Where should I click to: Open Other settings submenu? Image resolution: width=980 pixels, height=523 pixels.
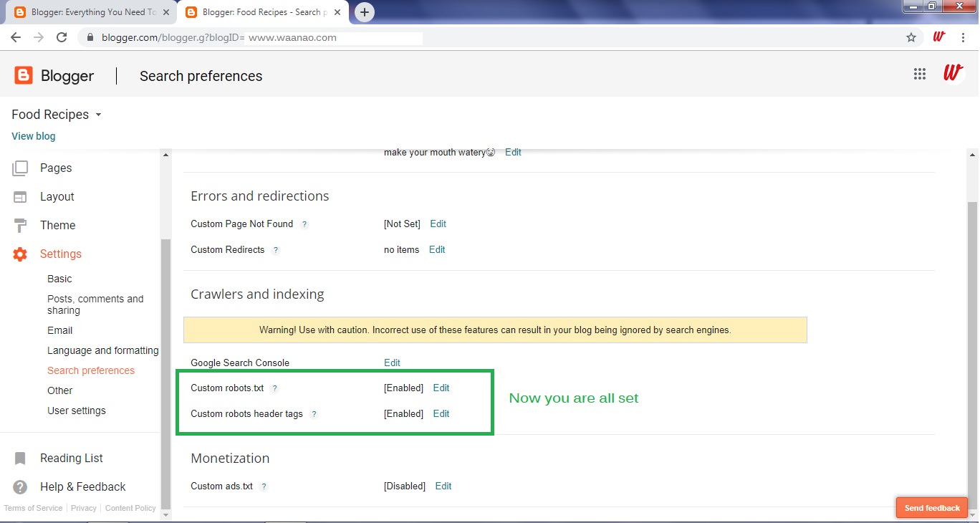(x=59, y=390)
